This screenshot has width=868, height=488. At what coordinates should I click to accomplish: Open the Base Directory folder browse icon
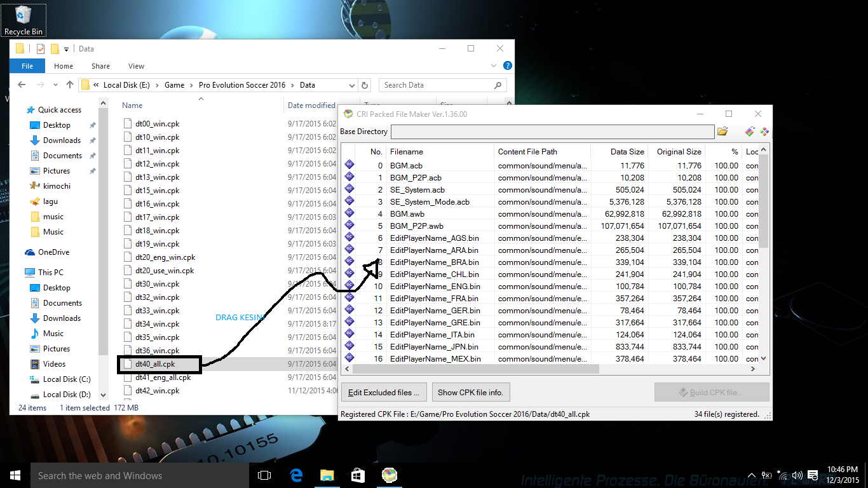pos(722,132)
